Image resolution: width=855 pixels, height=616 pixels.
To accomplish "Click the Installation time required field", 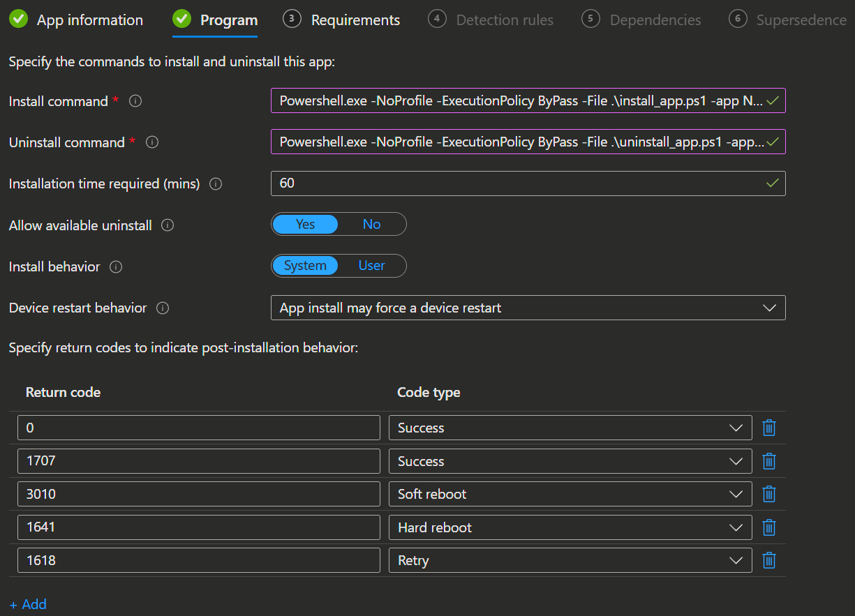I will click(528, 183).
